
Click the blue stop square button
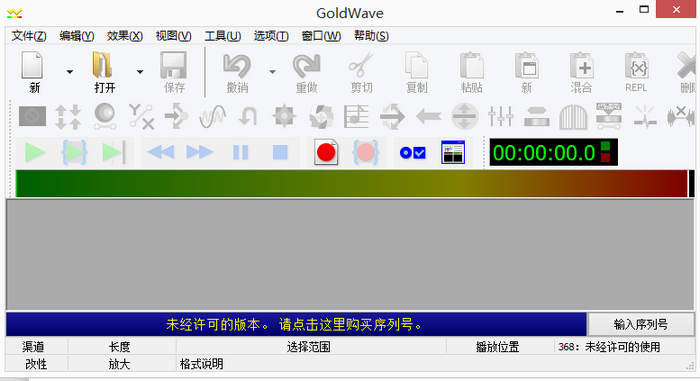click(280, 153)
